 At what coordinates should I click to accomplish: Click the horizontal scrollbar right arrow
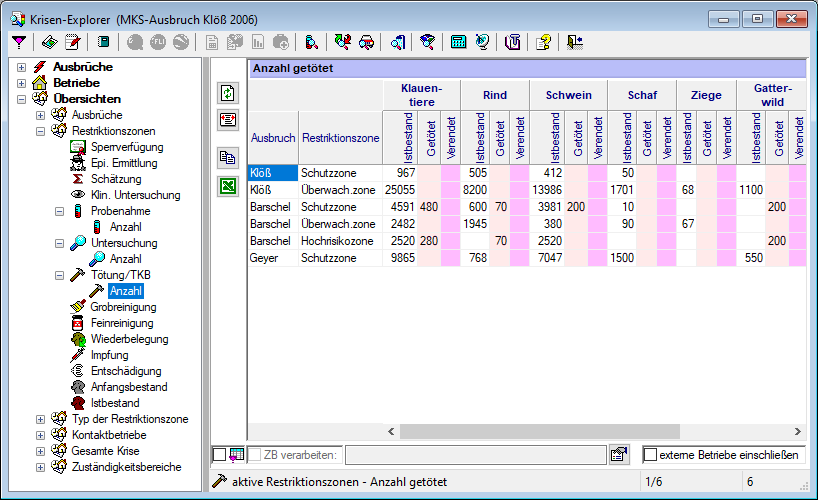(x=798, y=432)
